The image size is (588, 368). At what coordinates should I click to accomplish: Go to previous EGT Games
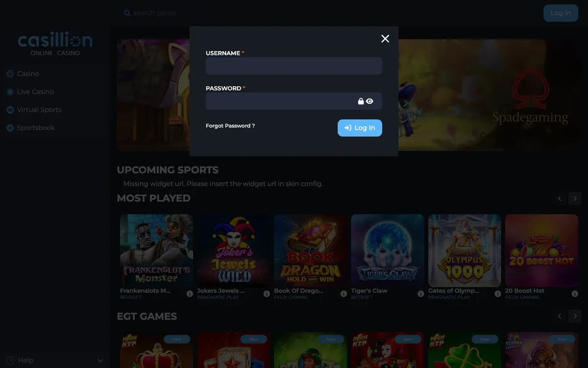(x=560, y=316)
